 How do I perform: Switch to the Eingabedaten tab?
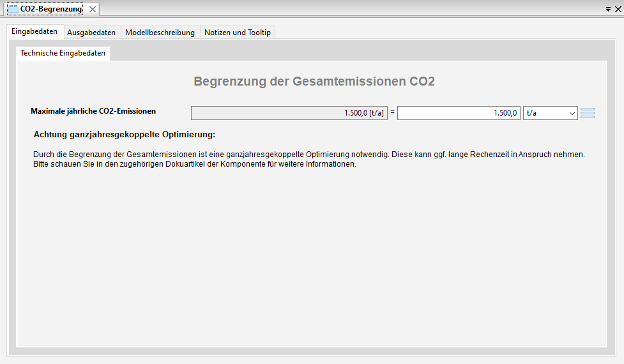[x=34, y=32]
